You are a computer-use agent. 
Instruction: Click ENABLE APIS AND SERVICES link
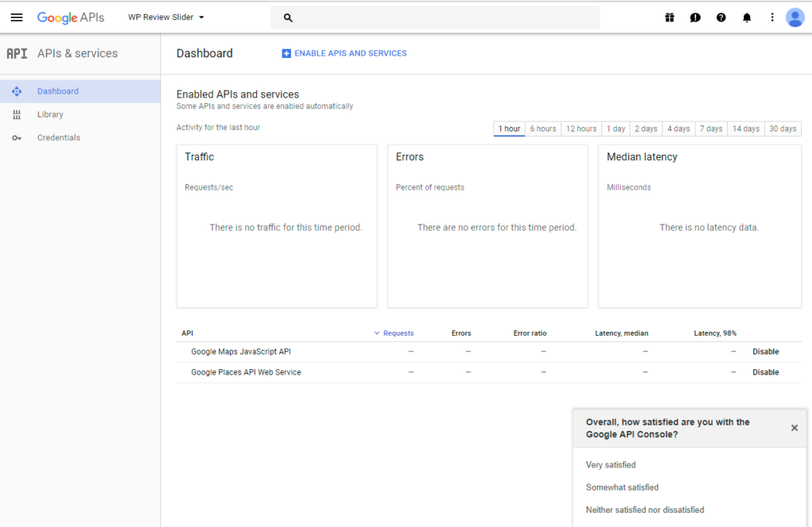point(350,53)
